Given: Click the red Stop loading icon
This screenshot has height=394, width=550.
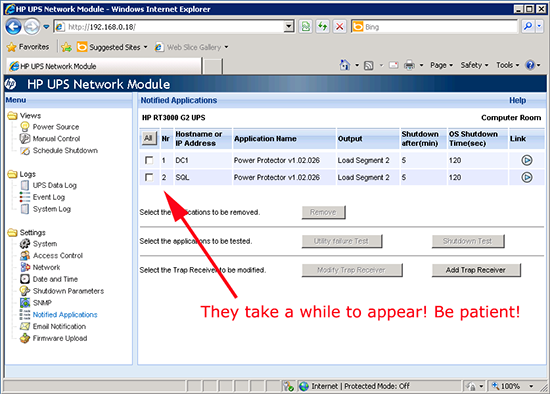Looking at the screenshot, I should pos(340,27).
